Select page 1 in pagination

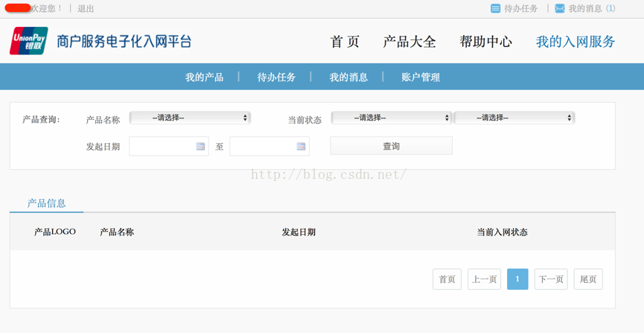pyautogui.click(x=517, y=279)
